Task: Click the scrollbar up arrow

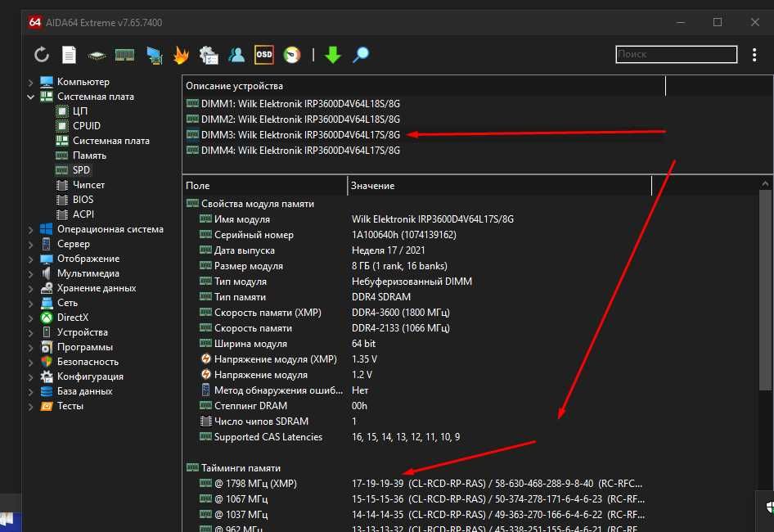Action: click(x=765, y=184)
